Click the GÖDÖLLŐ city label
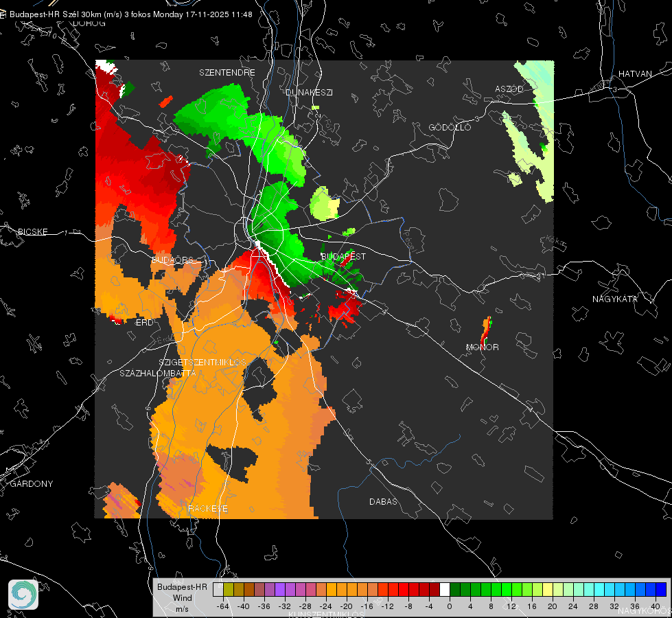The height and width of the screenshot is (618, 672). (450, 127)
